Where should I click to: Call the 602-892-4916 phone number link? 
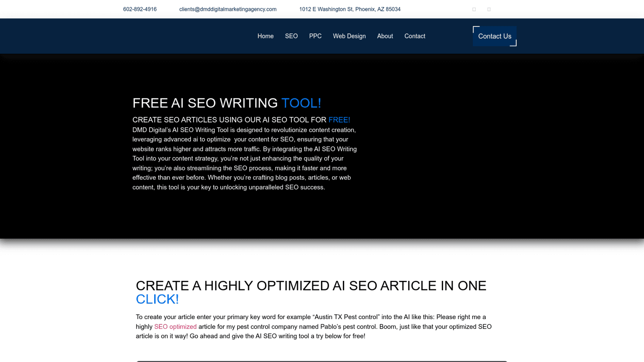tap(140, 9)
